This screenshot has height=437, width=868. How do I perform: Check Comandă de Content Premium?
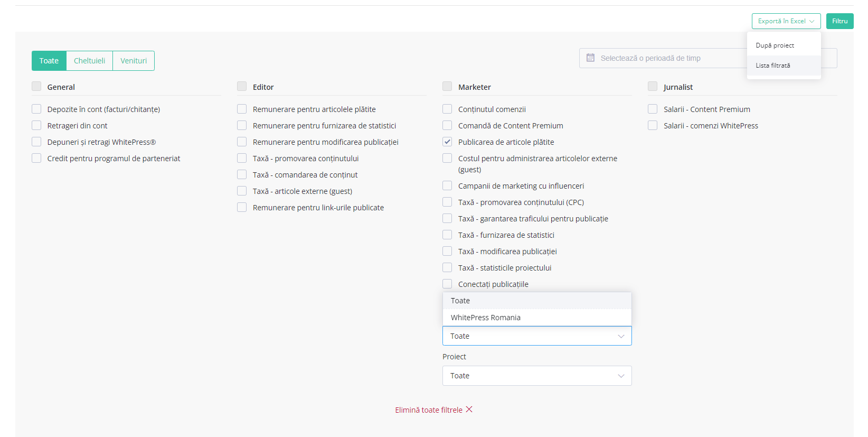pyautogui.click(x=447, y=125)
